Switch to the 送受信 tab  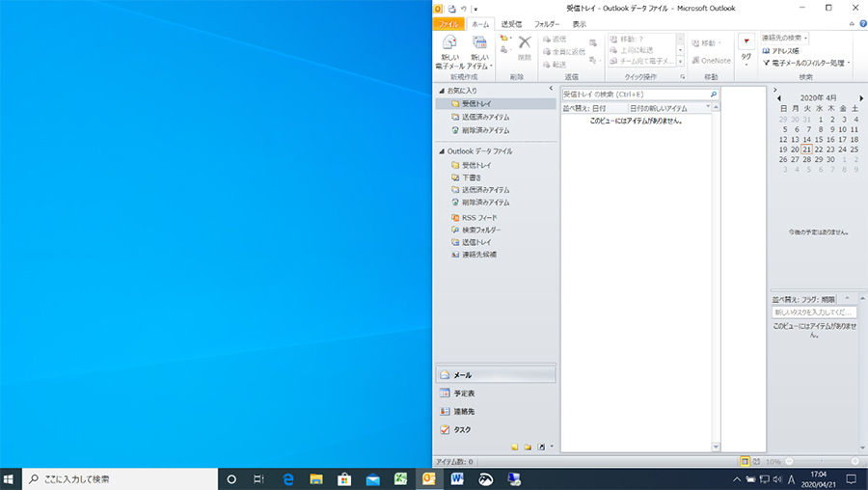tap(511, 24)
